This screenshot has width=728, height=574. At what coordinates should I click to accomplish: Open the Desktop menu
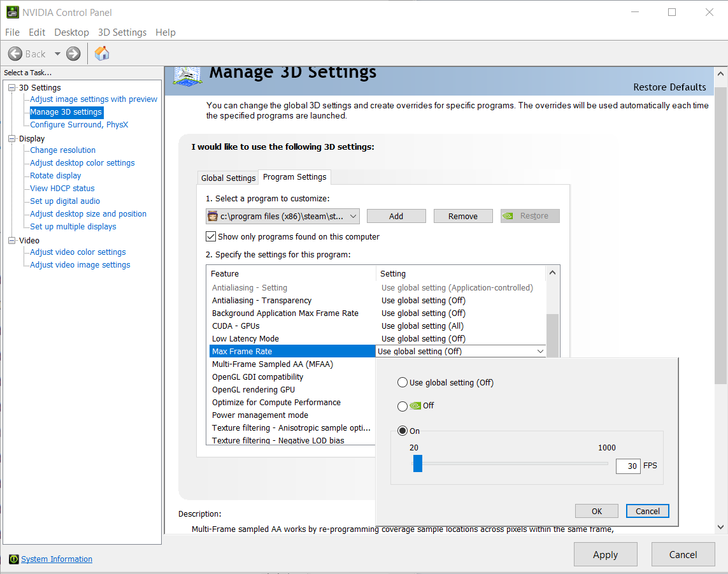pyautogui.click(x=71, y=32)
